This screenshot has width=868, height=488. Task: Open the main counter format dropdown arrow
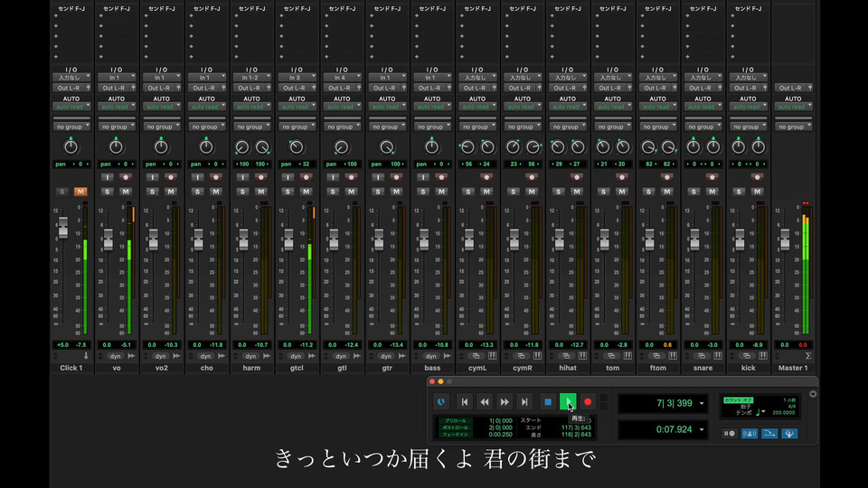pyautogui.click(x=702, y=402)
